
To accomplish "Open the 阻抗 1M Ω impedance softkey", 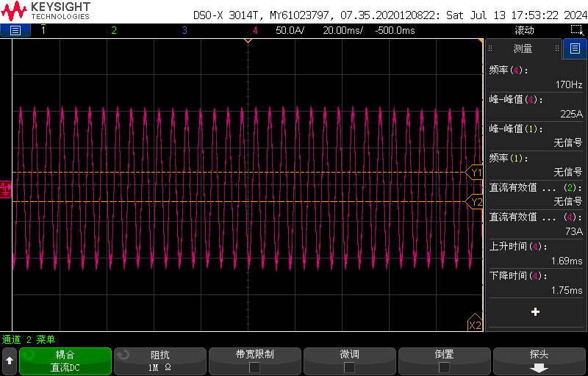I will click(x=160, y=361).
